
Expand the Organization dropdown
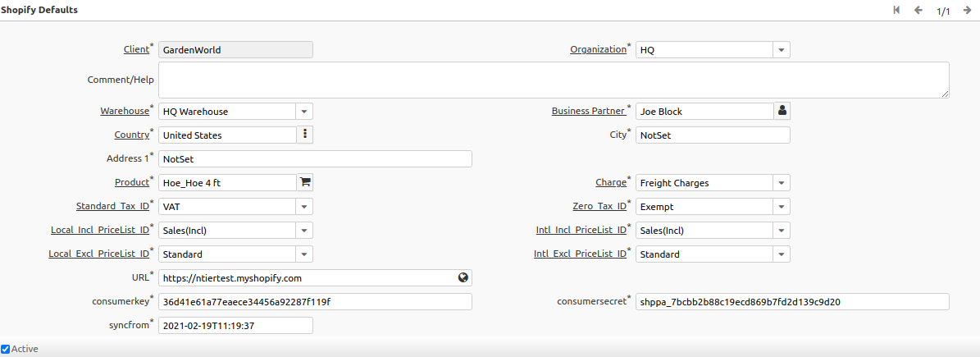click(x=782, y=50)
